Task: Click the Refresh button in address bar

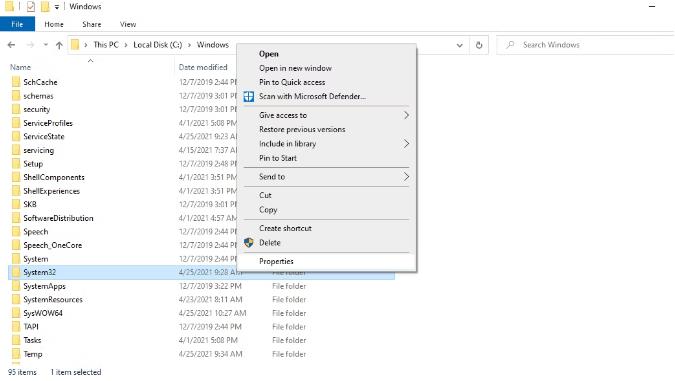Action: click(x=479, y=45)
